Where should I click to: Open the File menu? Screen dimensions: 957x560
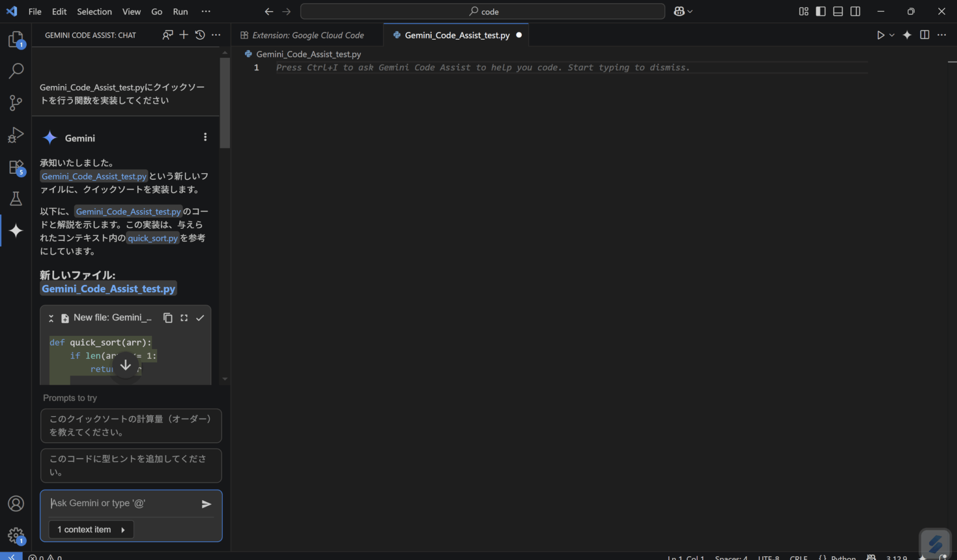click(35, 12)
